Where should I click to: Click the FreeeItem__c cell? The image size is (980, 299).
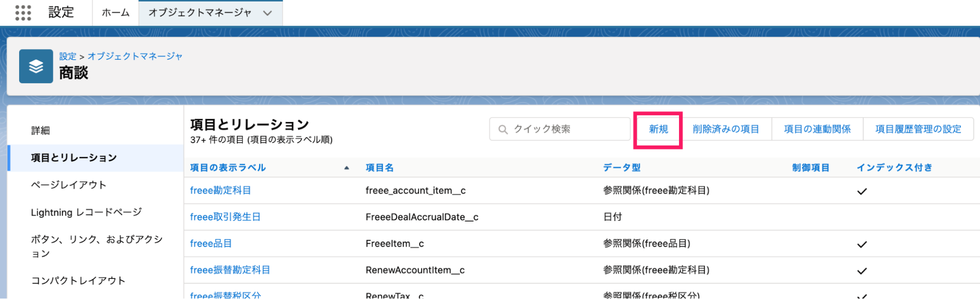(x=395, y=243)
